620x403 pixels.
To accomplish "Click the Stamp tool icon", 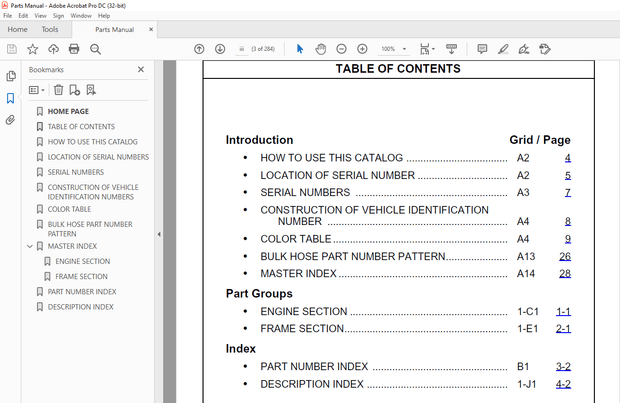I will pos(545,49).
